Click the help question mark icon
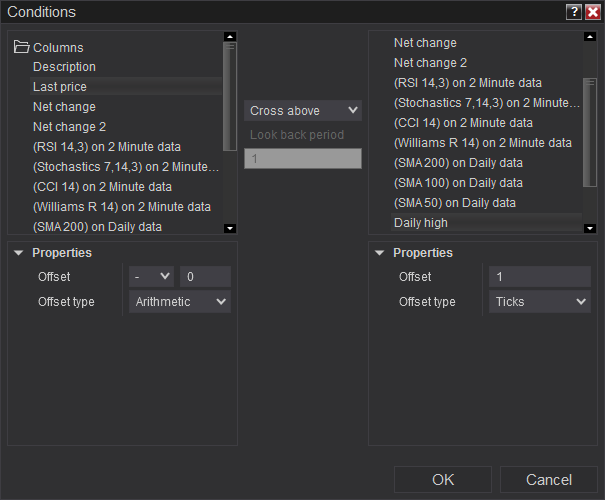605x500 pixels. click(x=573, y=12)
